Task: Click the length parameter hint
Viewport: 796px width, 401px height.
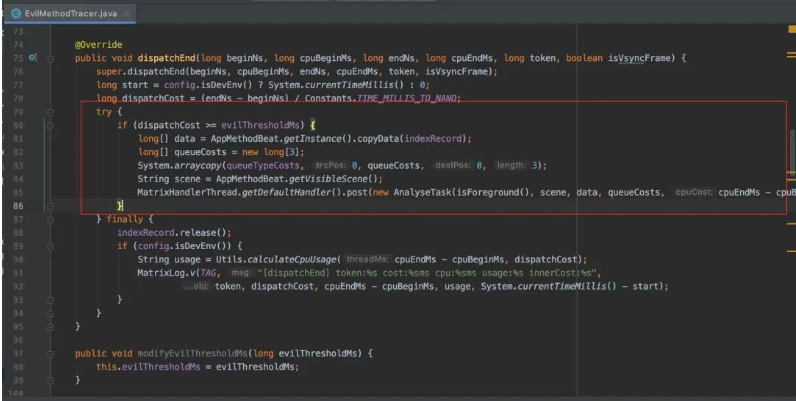Action: pos(511,165)
